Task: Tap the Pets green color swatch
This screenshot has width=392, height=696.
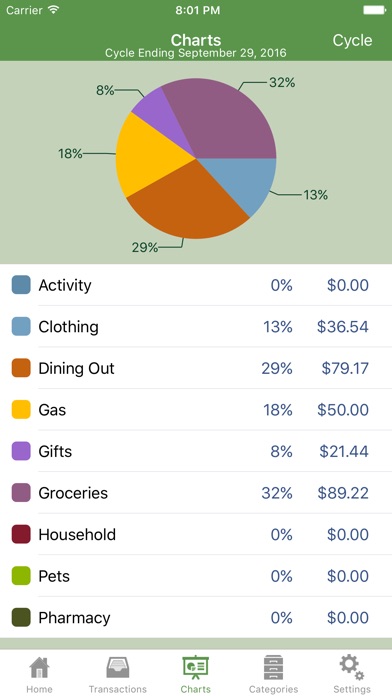Action: coord(21,576)
